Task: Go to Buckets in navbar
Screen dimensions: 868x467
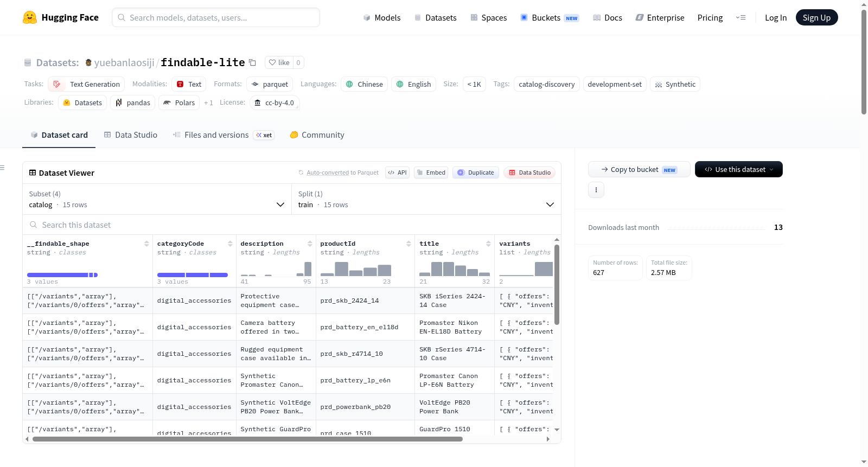Action: (549, 17)
